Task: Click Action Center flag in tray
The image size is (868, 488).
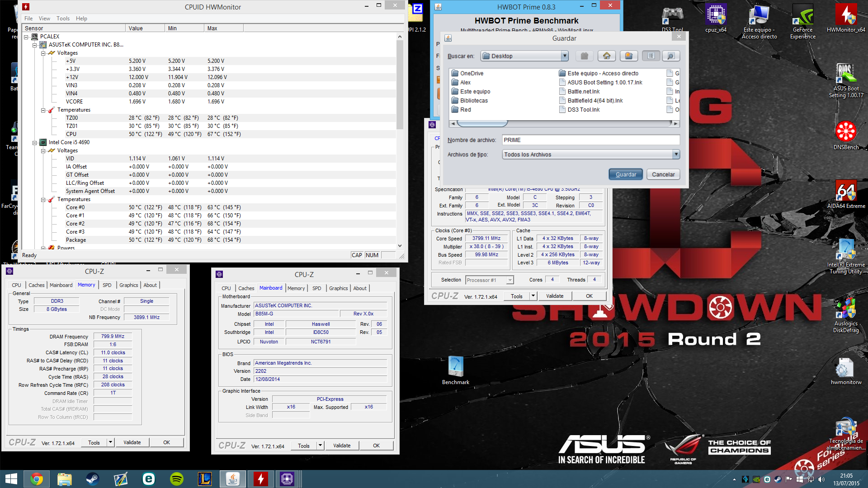Action: pos(789,479)
